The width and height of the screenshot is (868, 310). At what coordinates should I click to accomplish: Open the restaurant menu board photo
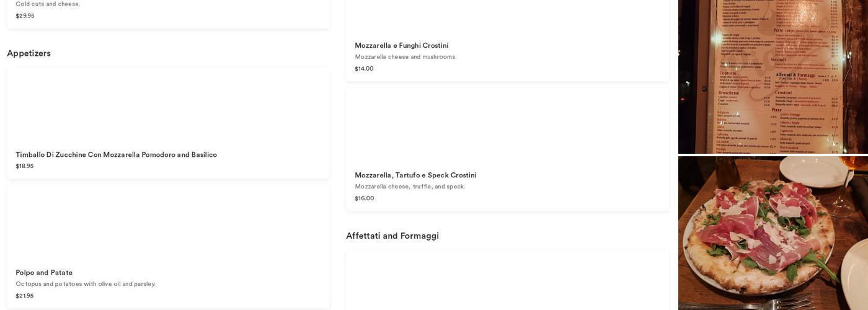pyautogui.click(x=773, y=76)
